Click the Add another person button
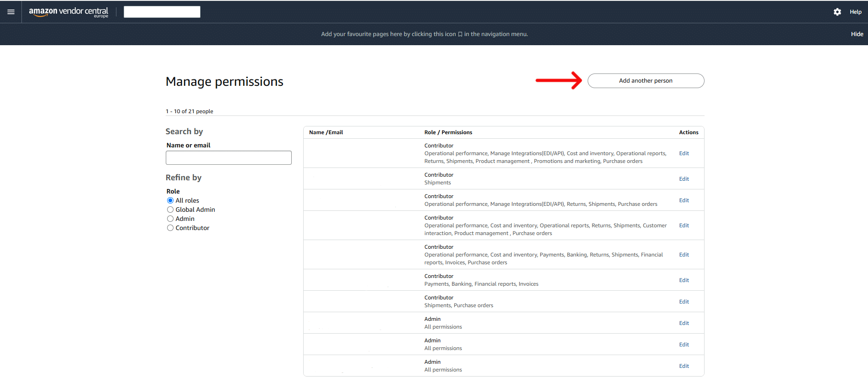The width and height of the screenshot is (868, 377). [645, 81]
